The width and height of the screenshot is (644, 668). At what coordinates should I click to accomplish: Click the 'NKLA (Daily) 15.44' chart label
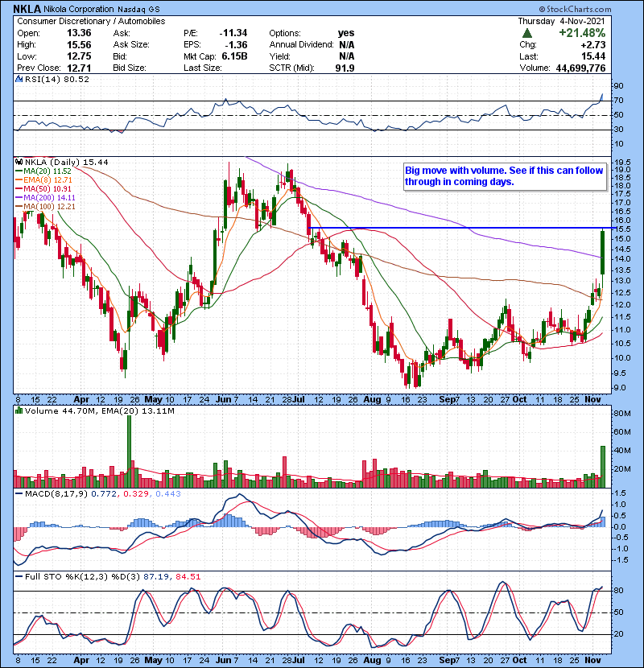[67, 163]
